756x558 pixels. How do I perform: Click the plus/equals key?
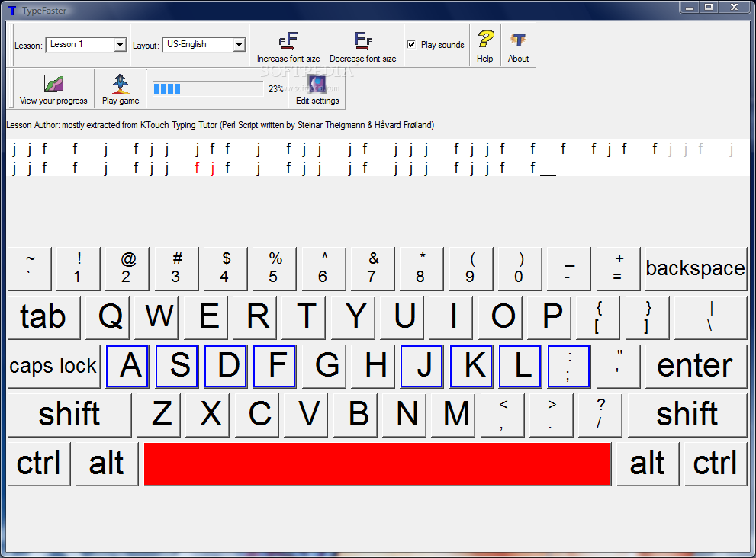(x=618, y=269)
